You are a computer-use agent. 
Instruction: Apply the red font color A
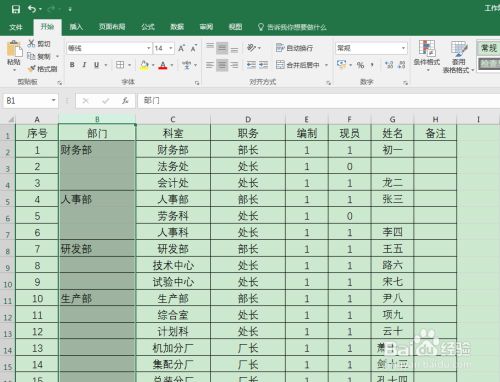(163, 65)
